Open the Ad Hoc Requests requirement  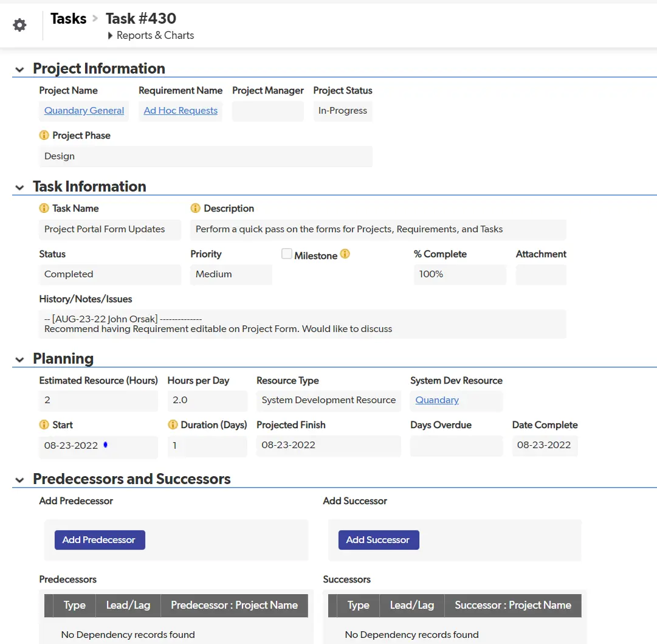[180, 111]
